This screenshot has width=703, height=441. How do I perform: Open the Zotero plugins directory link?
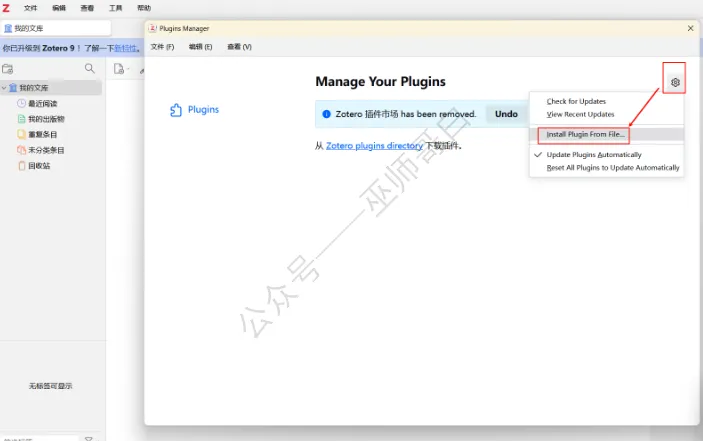pyautogui.click(x=374, y=146)
